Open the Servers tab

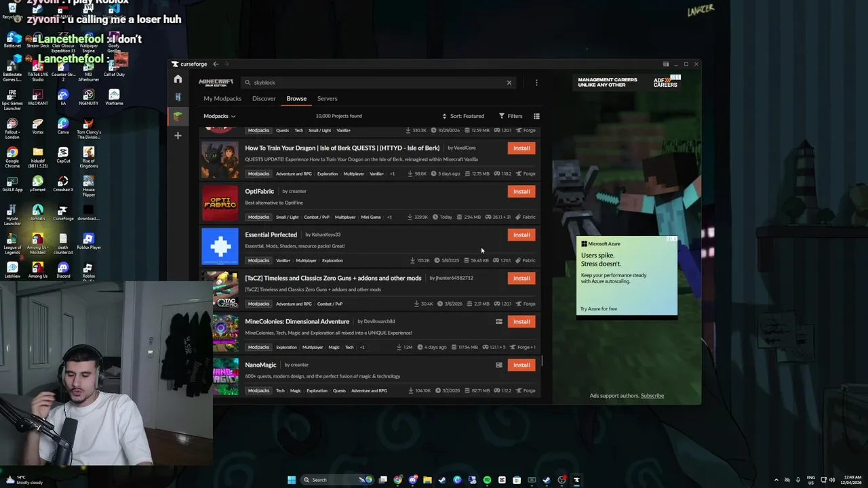tap(327, 99)
